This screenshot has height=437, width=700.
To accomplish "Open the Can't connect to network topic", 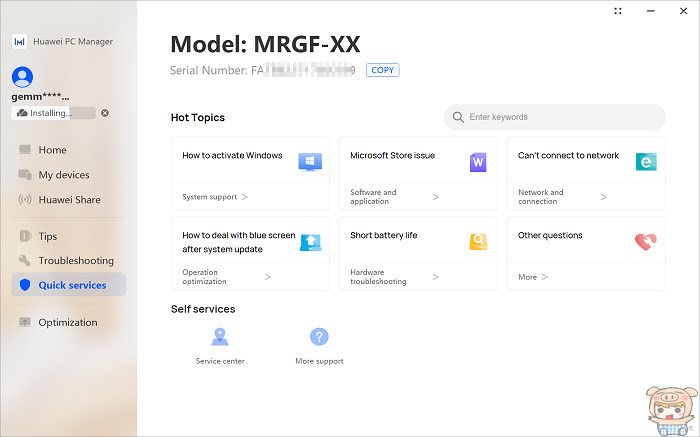I will point(568,155).
